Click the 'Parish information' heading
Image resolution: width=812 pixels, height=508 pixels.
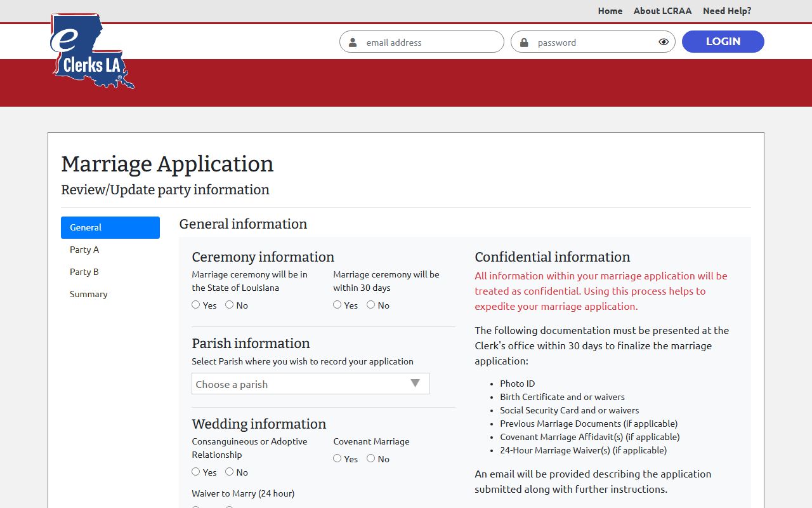coord(251,344)
